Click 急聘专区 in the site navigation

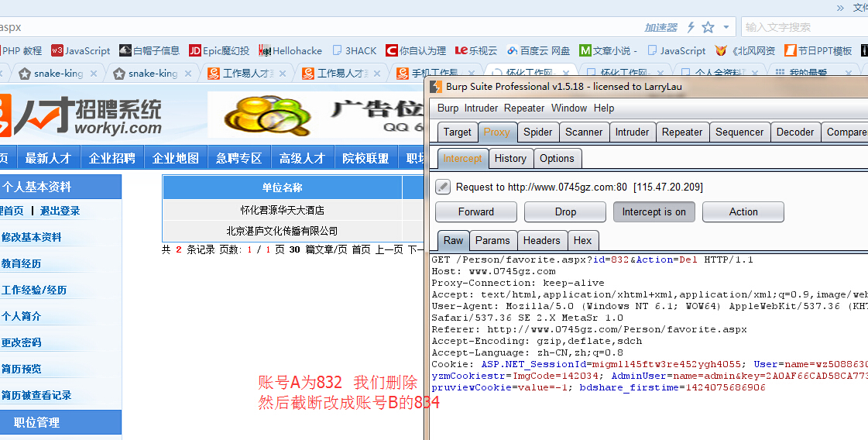[x=239, y=158]
